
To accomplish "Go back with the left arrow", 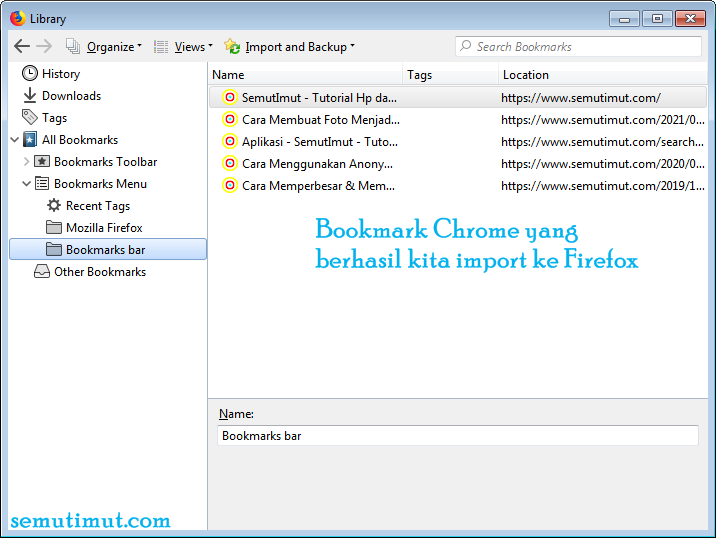I will point(21,46).
